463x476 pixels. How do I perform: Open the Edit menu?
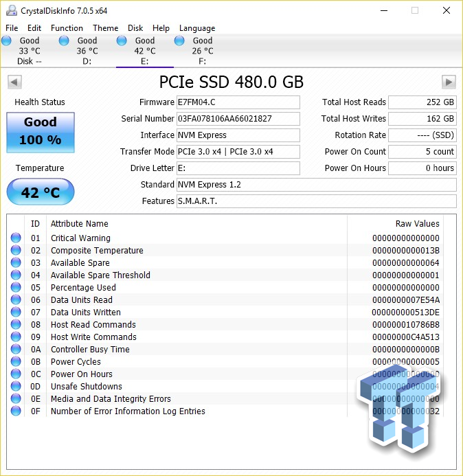pos(34,28)
